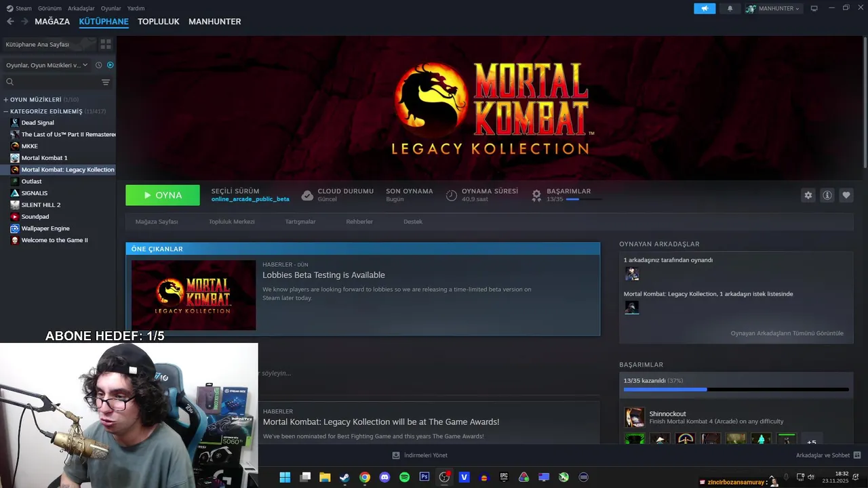Click friend avatar under 1 arkadaşınız tarafından oynandı
Image resolution: width=868 pixels, height=488 pixels.
632,274
